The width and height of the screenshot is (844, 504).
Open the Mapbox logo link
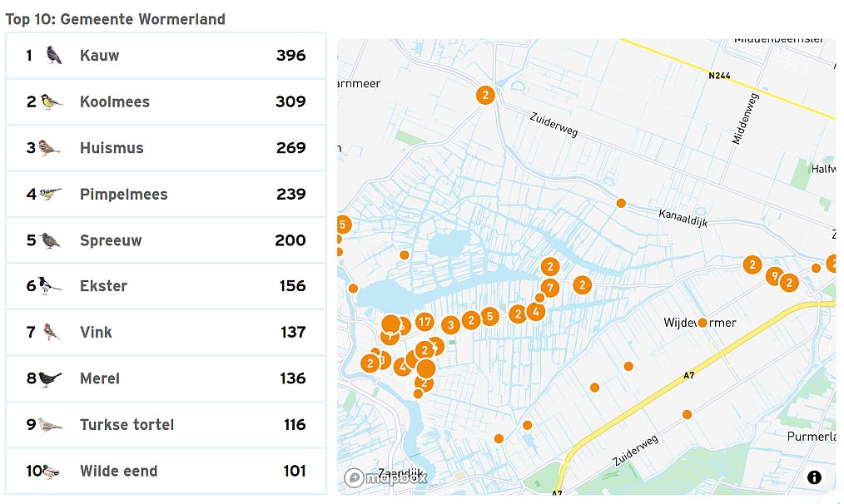coord(385,477)
